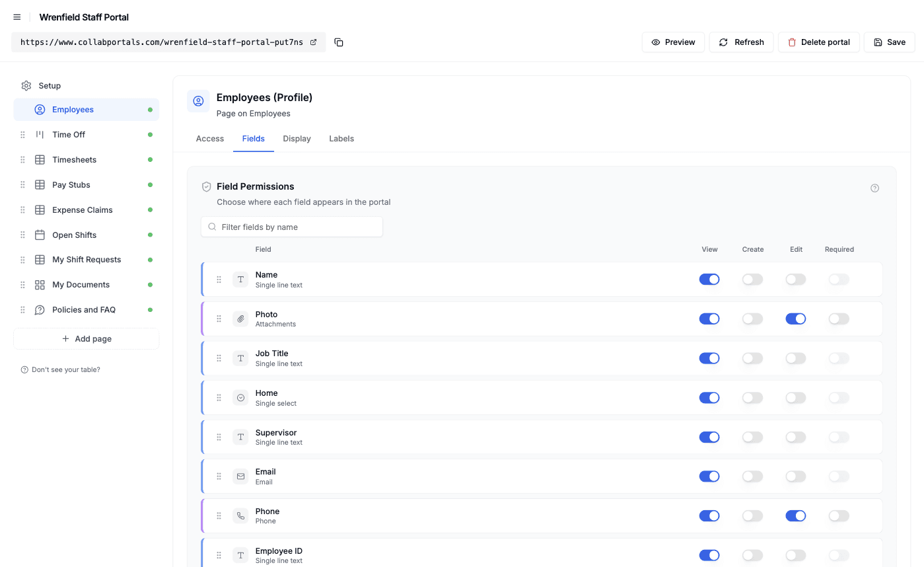
Task: Click the Photo field attachment icon
Action: coord(240,319)
